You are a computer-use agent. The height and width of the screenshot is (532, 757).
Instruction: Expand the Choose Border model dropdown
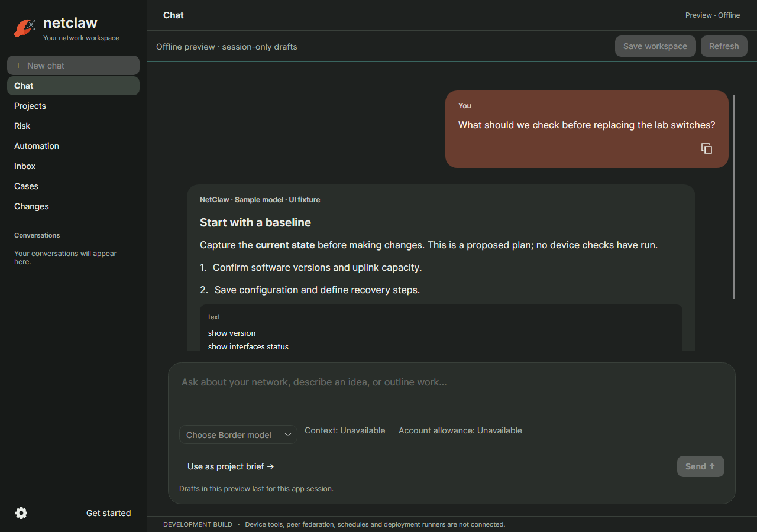coord(238,435)
